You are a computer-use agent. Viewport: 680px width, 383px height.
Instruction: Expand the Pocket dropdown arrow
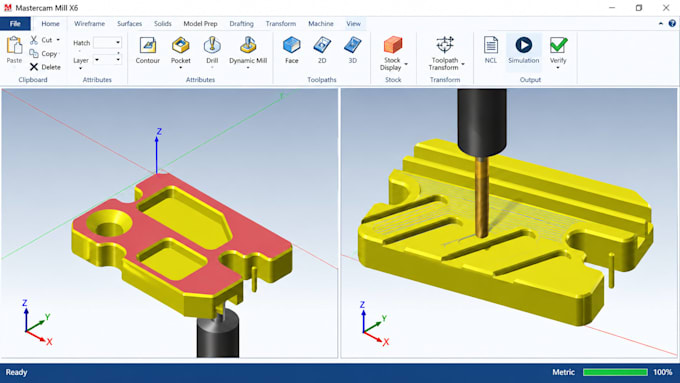[180, 68]
